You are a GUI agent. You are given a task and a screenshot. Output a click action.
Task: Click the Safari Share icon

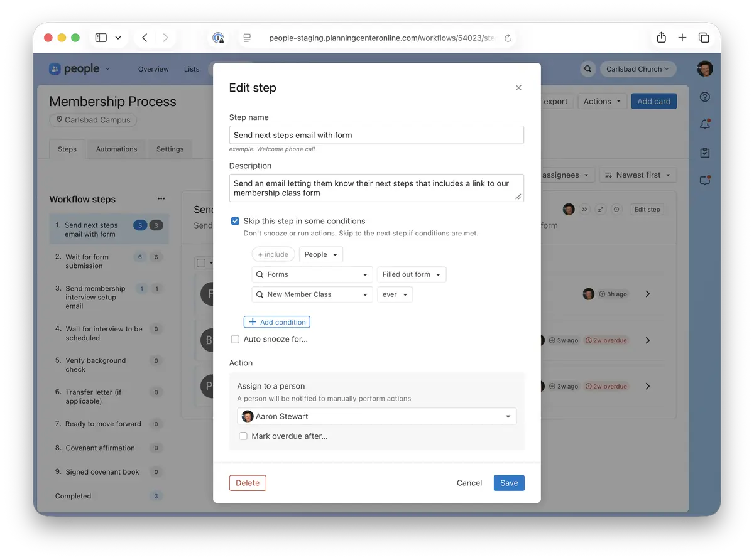click(x=661, y=38)
